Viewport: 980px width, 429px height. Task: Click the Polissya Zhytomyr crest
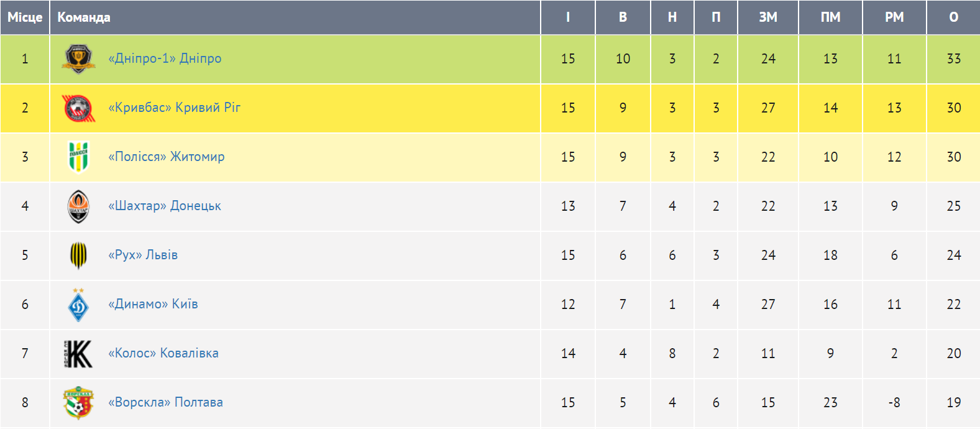pyautogui.click(x=78, y=157)
